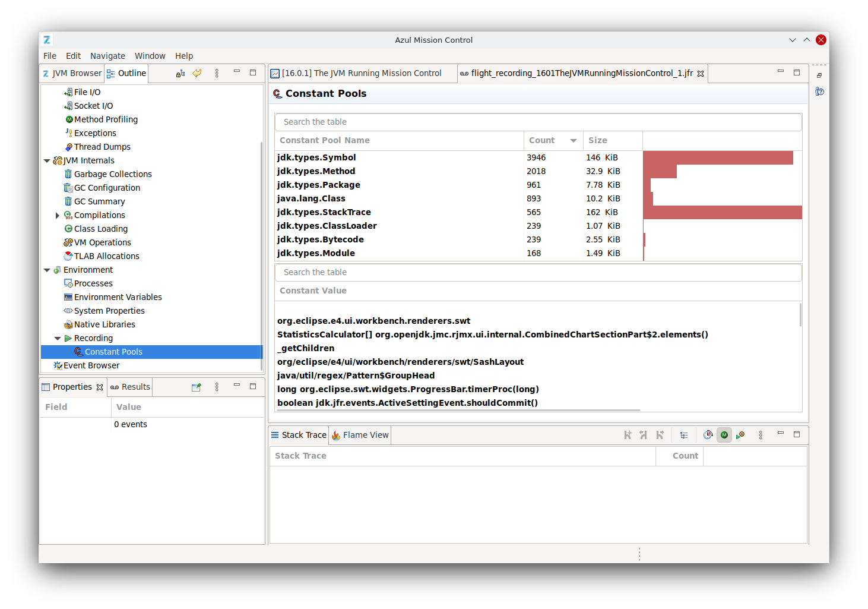The image size is (868, 609).
Task: Click show as tree icon in Stack Trace
Action: click(x=684, y=435)
